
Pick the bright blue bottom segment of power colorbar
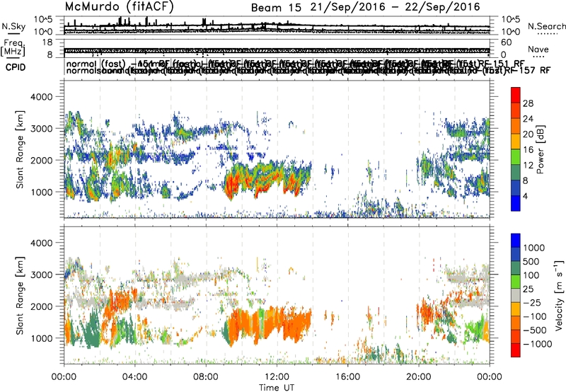[516, 203]
